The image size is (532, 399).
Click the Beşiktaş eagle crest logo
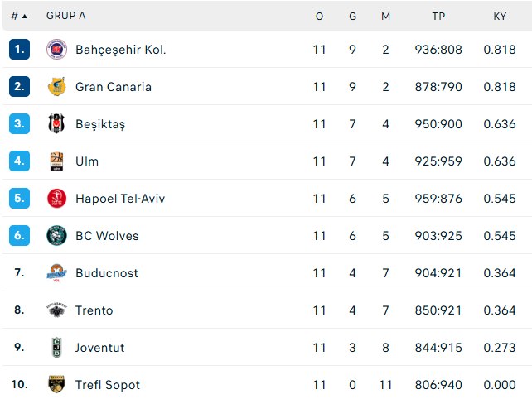pyautogui.click(x=56, y=123)
